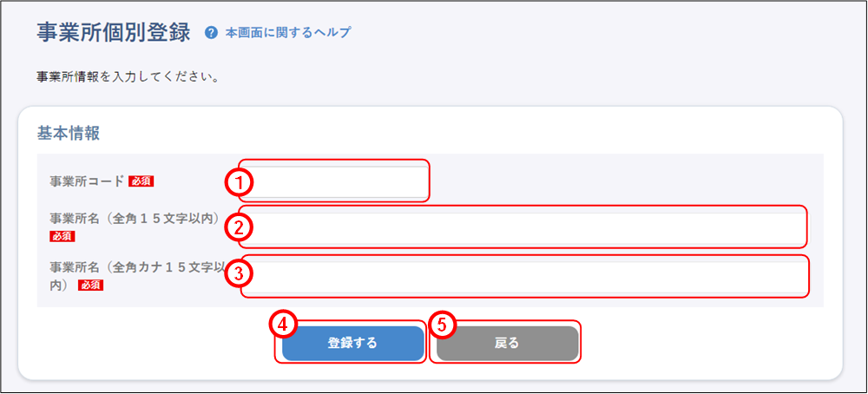
Task: Open the 本画面に関するヘルプ link
Action: coord(287,33)
